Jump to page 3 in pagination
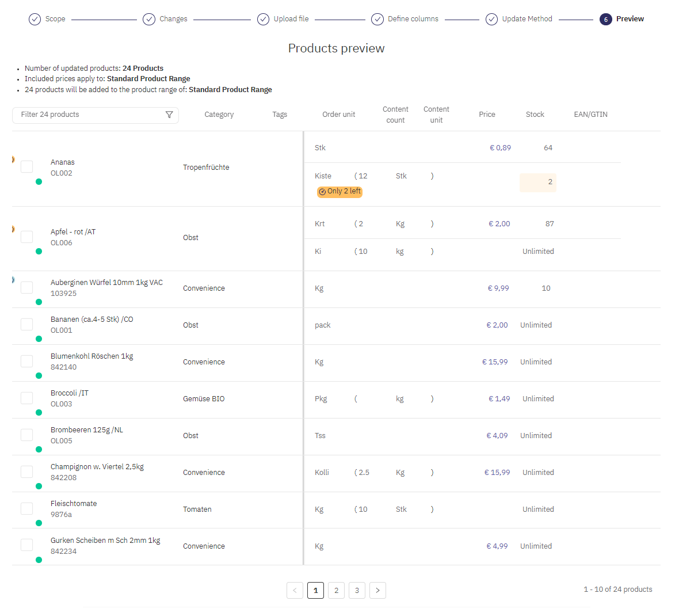This screenshot has width=679, height=616. click(357, 590)
